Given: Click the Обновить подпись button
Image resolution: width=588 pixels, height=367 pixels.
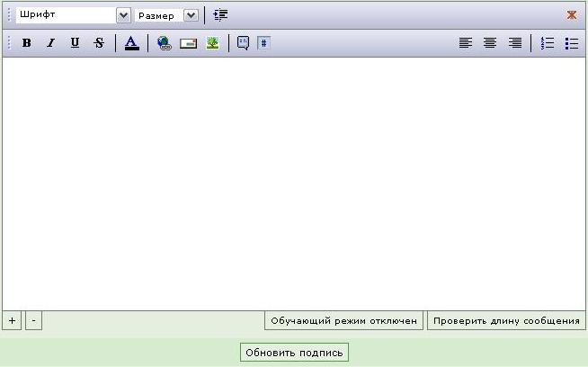Looking at the screenshot, I should pyautogui.click(x=294, y=353).
